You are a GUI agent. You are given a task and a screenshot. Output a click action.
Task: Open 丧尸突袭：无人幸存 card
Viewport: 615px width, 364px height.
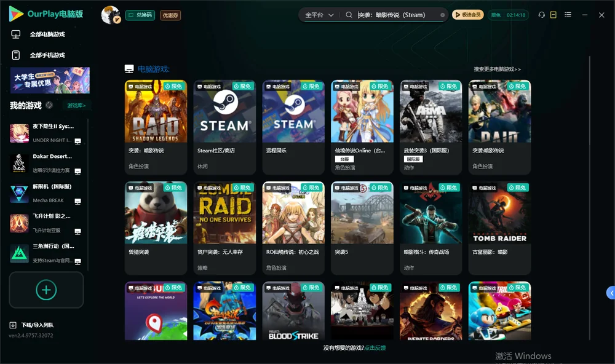click(224, 228)
